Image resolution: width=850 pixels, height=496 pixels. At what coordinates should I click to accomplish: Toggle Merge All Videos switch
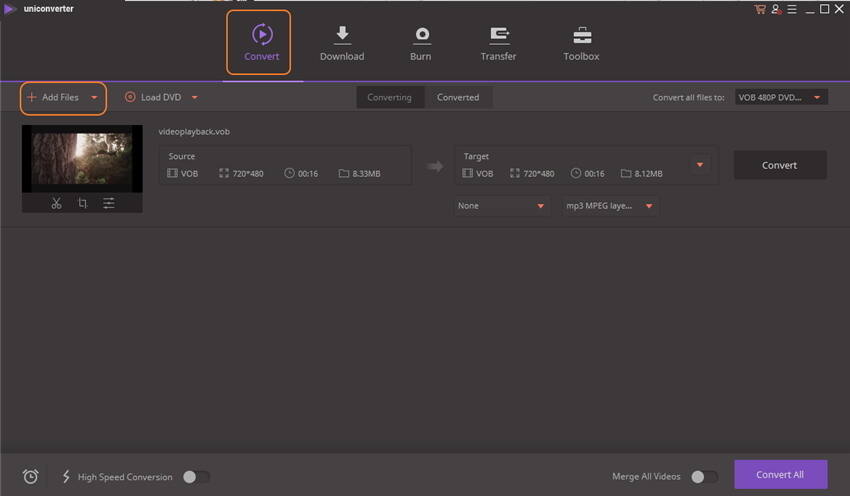tap(704, 477)
